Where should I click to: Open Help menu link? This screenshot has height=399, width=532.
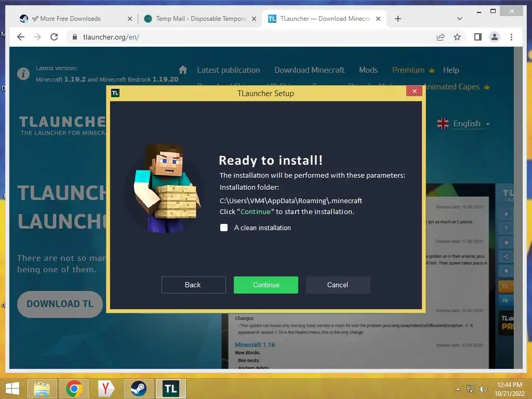coord(451,70)
